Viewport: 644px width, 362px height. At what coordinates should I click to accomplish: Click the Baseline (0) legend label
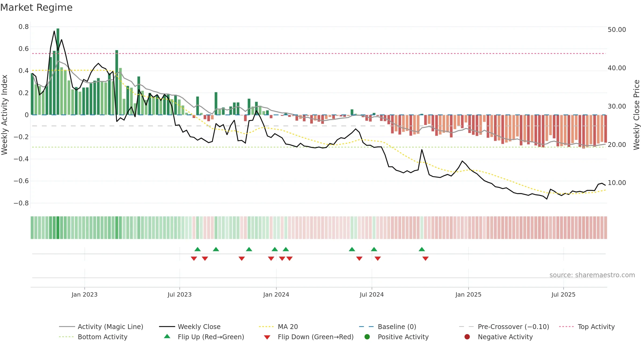(397, 327)
